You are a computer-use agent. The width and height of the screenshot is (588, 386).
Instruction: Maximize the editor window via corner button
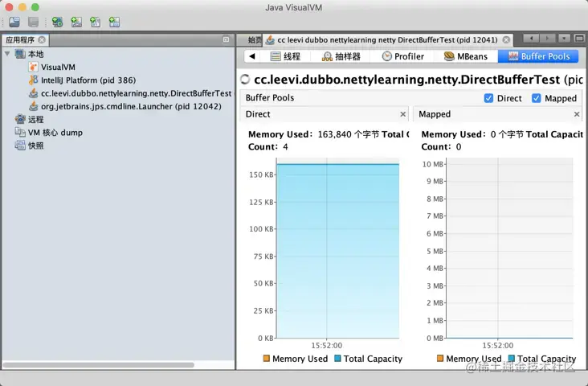tap(579, 39)
